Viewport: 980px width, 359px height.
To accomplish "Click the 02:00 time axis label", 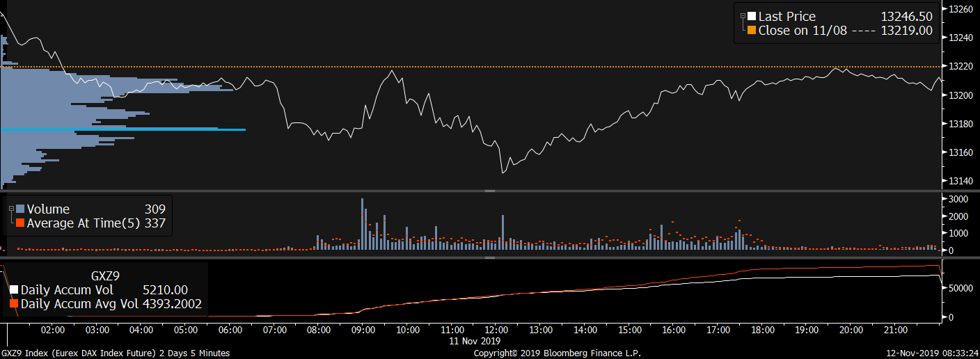I will point(54,330).
